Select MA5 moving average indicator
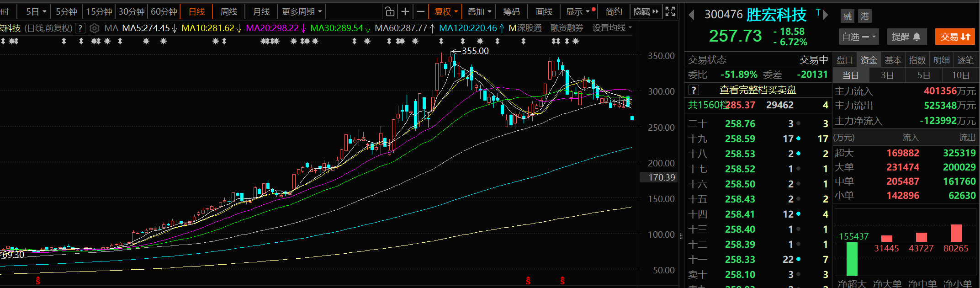980x288 pixels. coord(146,28)
